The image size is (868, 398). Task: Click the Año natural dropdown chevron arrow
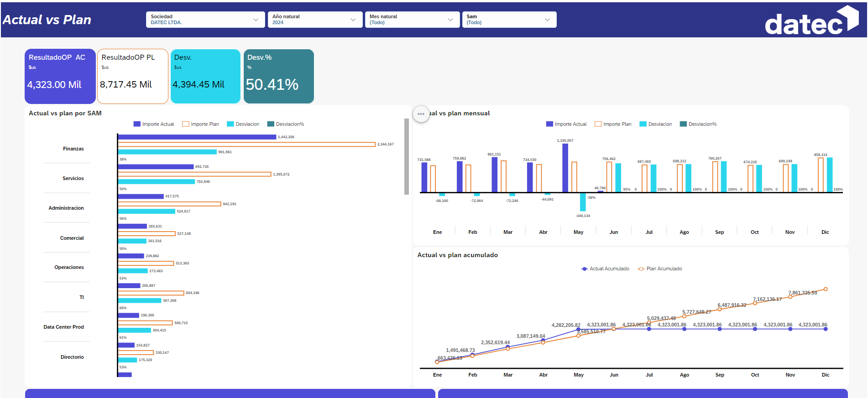pyautogui.click(x=353, y=20)
